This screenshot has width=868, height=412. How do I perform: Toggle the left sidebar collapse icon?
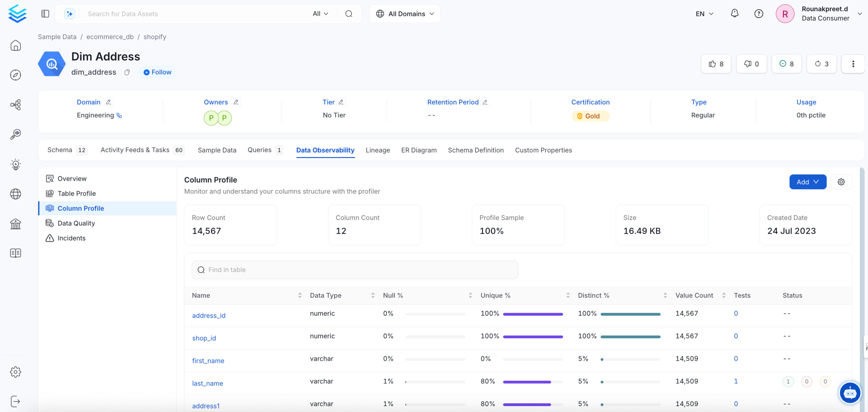coord(45,14)
